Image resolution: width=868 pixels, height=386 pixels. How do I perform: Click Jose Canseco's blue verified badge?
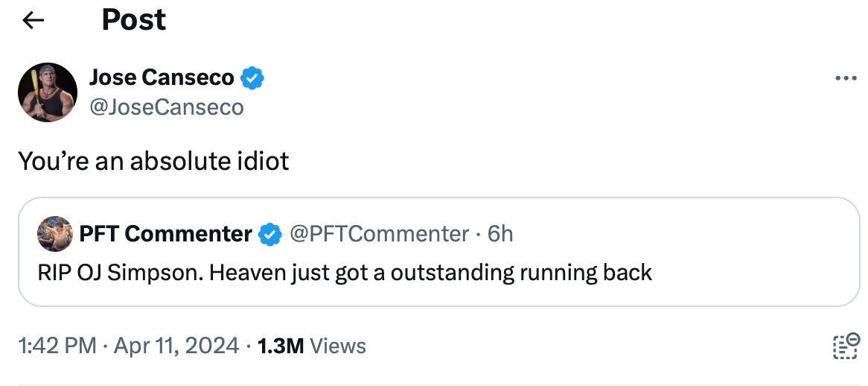click(252, 77)
